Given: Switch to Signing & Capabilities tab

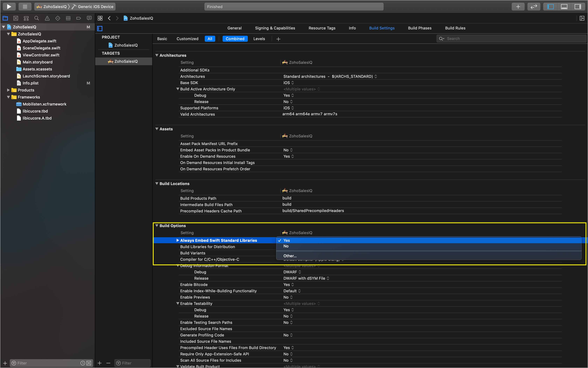Looking at the screenshot, I should point(275,28).
